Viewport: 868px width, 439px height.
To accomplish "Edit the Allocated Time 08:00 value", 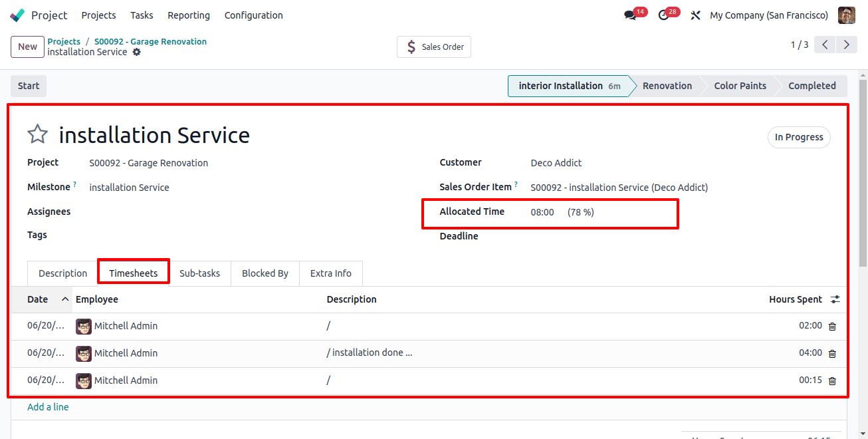I will click(x=542, y=212).
